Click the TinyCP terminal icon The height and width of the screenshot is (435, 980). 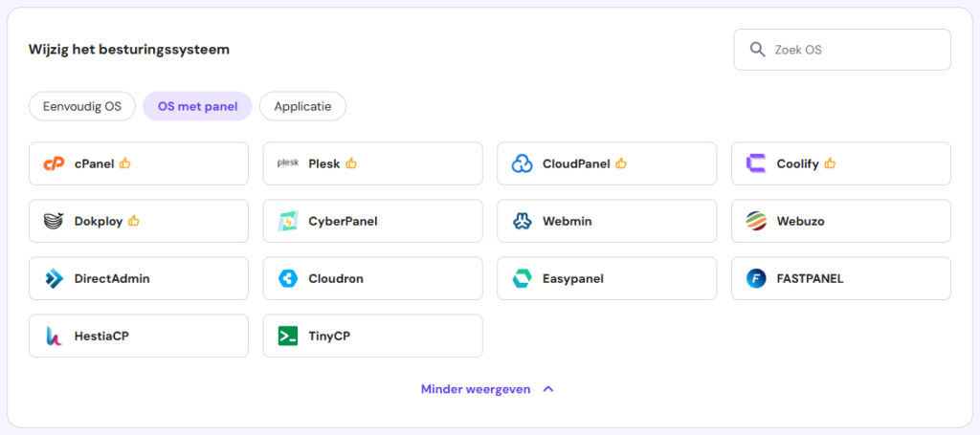tap(288, 336)
